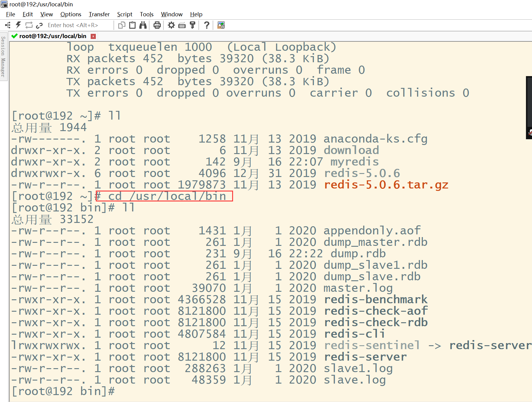Click the master.log filename

tap(358, 288)
